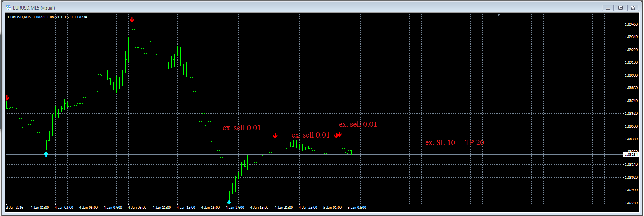644x216 pixels.
Task: Click time axis label '4 Jan 23:00'
Action: click(308, 208)
